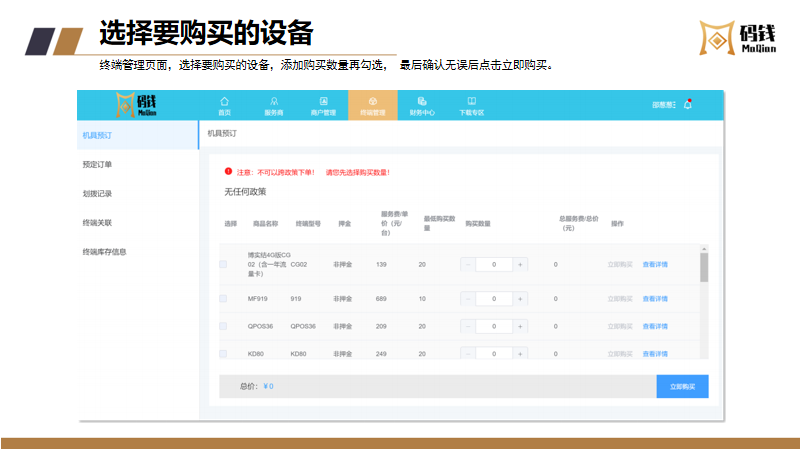Screen dimensions: 800x450
Task: Tick the QPOS36 row checkbox
Action: tap(223, 326)
